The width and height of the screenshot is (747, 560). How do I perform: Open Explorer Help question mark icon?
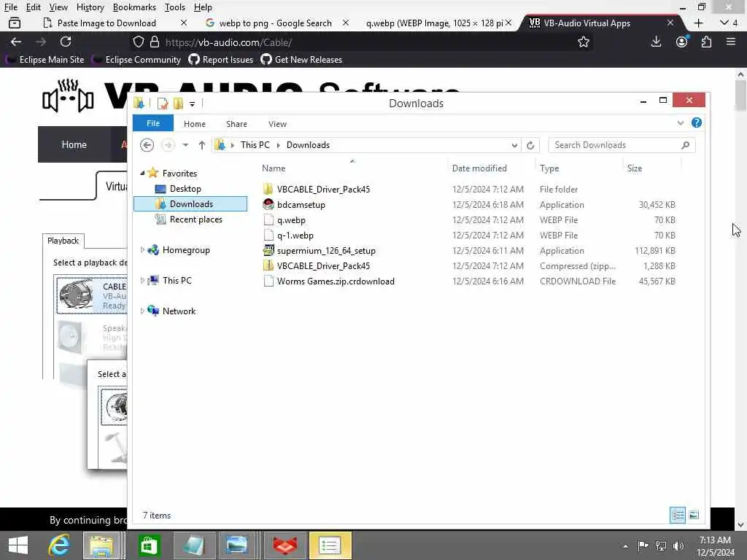click(697, 122)
